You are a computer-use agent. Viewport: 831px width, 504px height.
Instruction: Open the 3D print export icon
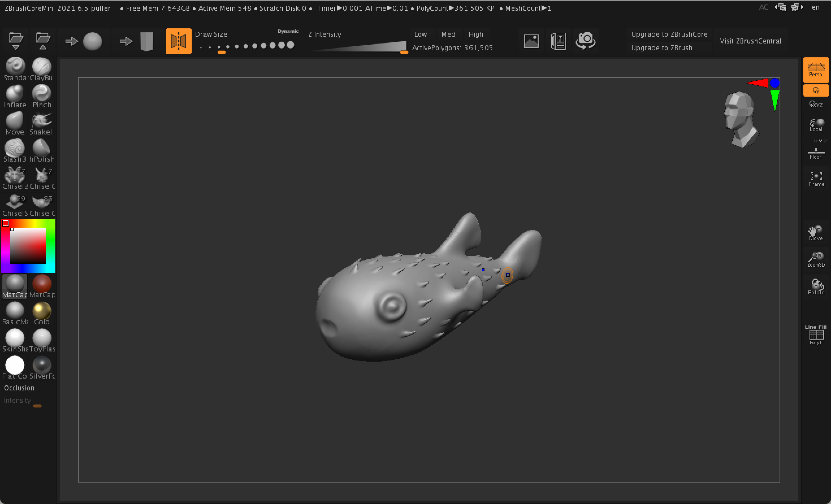(x=558, y=41)
